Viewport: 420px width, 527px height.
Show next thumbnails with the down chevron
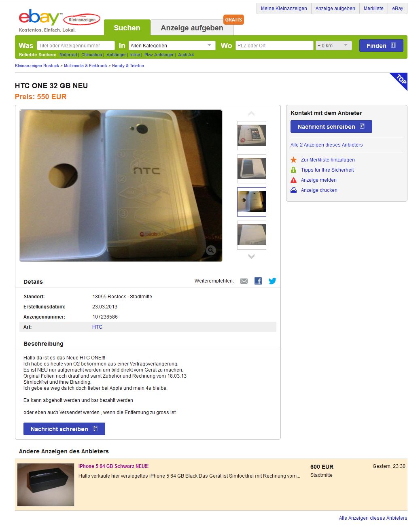[251, 256]
